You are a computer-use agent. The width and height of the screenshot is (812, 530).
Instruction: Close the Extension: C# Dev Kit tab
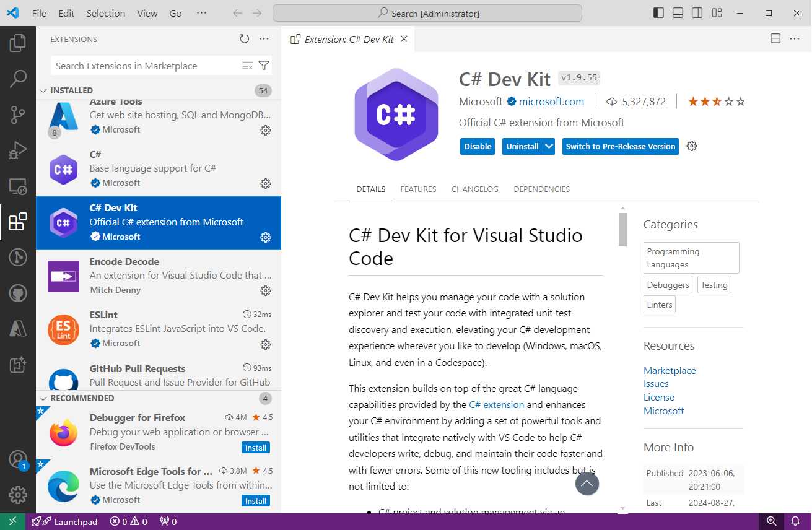coord(404,39)
